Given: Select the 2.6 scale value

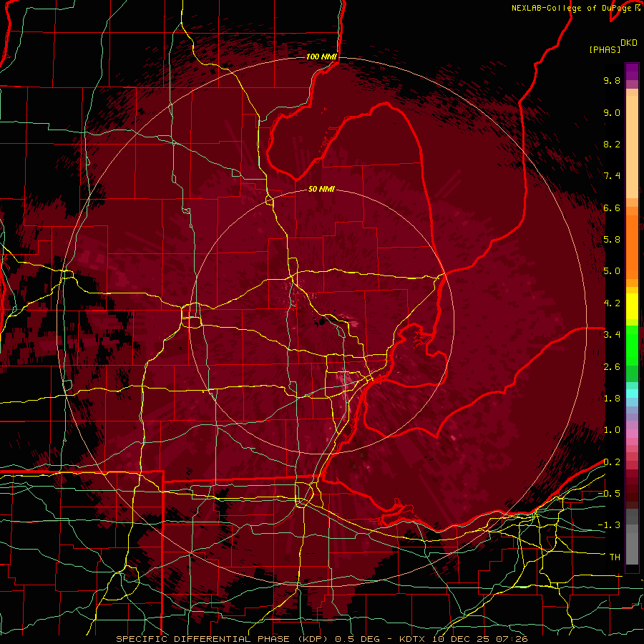Looking at the screenshot, I should pos(612,367).
